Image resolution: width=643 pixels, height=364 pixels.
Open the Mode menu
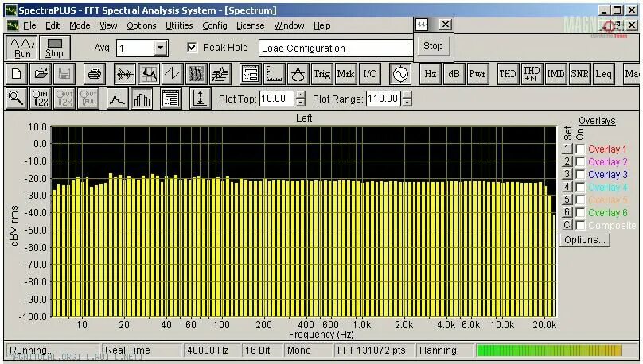80,25
